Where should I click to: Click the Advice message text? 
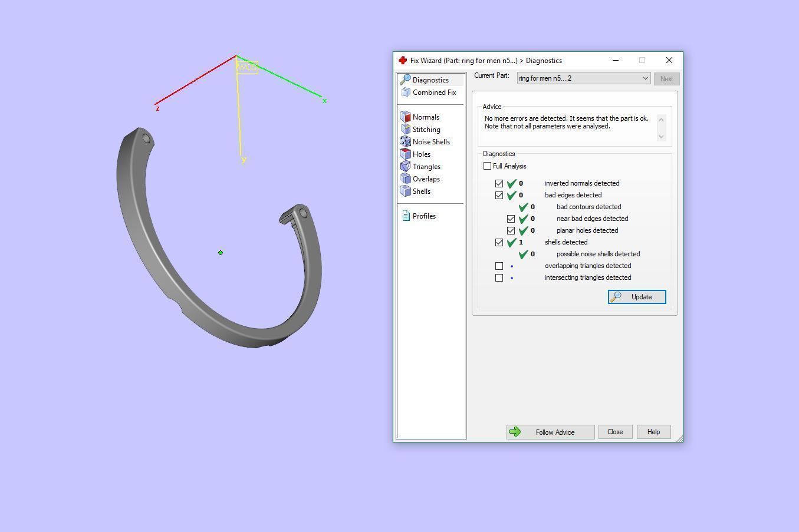tap(566, 123)
